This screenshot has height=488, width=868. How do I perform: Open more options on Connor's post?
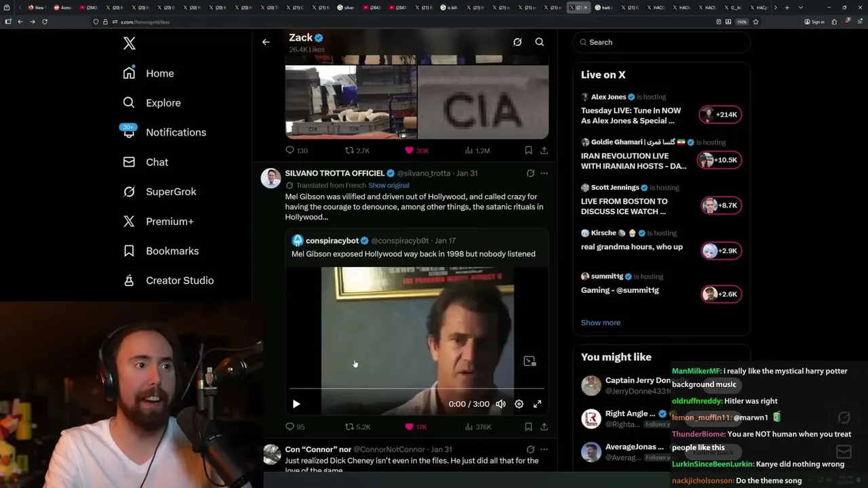tap(544, 449)
